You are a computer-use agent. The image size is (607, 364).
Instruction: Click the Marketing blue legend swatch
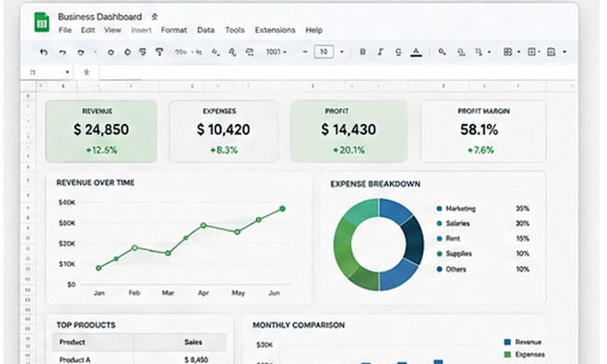439,209
